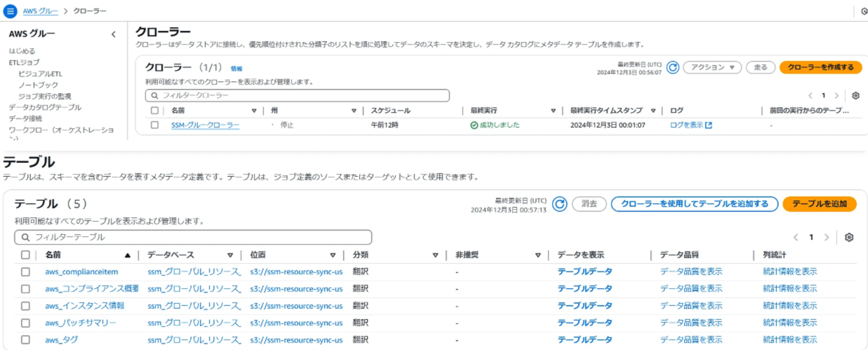Viewport: 868px width, 350px height.
Task: Open データカタログテーブル in the sidebar
Action: click(x=45, y=107)
